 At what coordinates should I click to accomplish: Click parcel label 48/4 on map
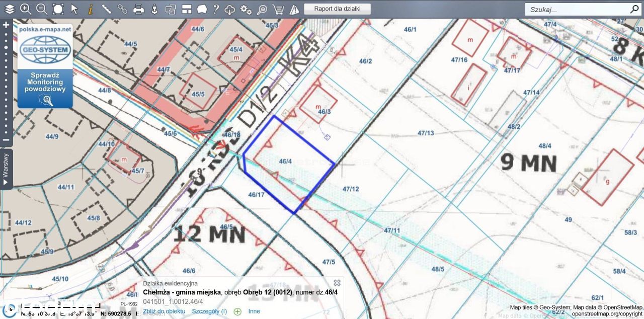click(545, 146)
